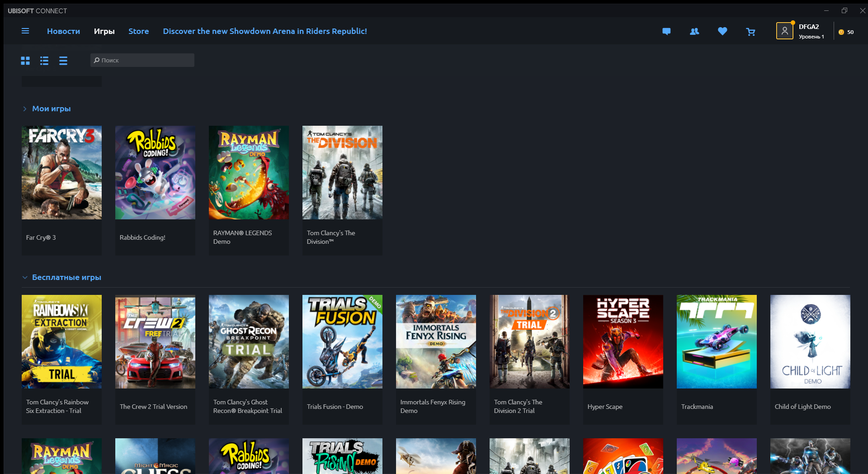Open the Child of Light Demo cover

(x=810, y=341)
